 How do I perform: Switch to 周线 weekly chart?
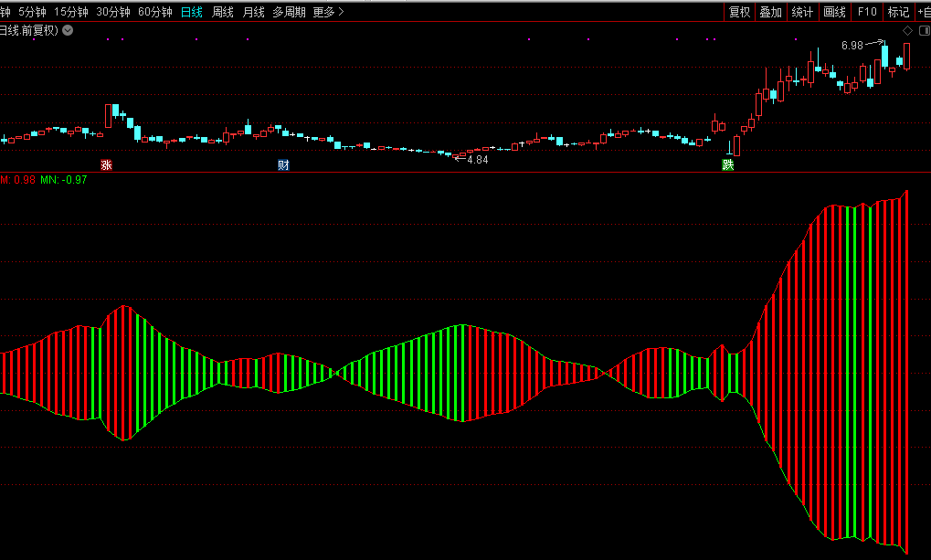[x=222, y=12]
